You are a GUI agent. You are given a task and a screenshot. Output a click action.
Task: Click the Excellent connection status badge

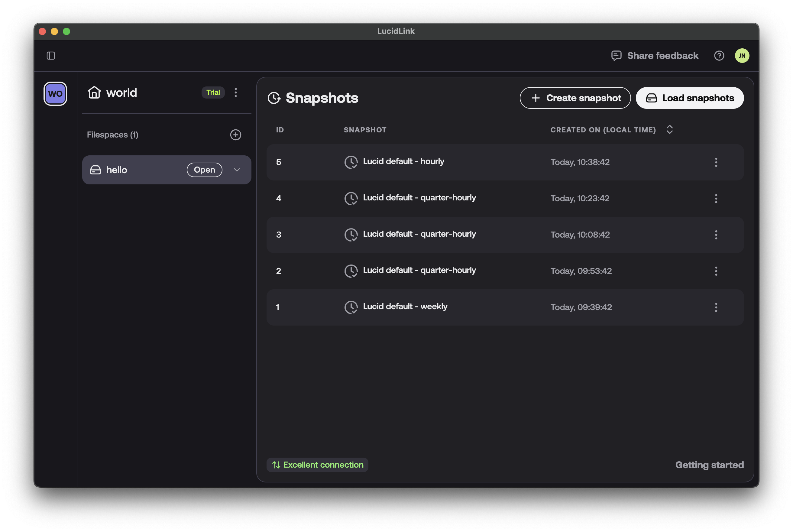pos(317,465)
